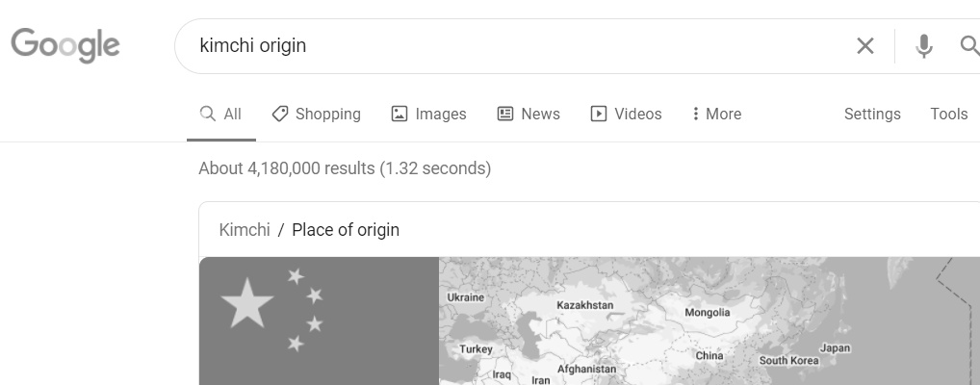This screenshot has width=980, height=385.
Task: Click Kazakhstan label on the map
Action: coord(584,305)
